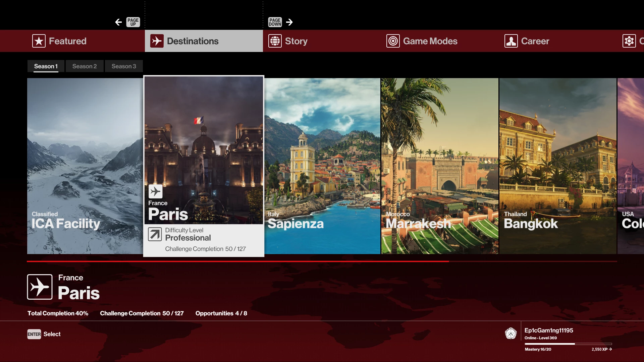Select the Season 3 tab
The image size is (644, 362).
point(124,66)
